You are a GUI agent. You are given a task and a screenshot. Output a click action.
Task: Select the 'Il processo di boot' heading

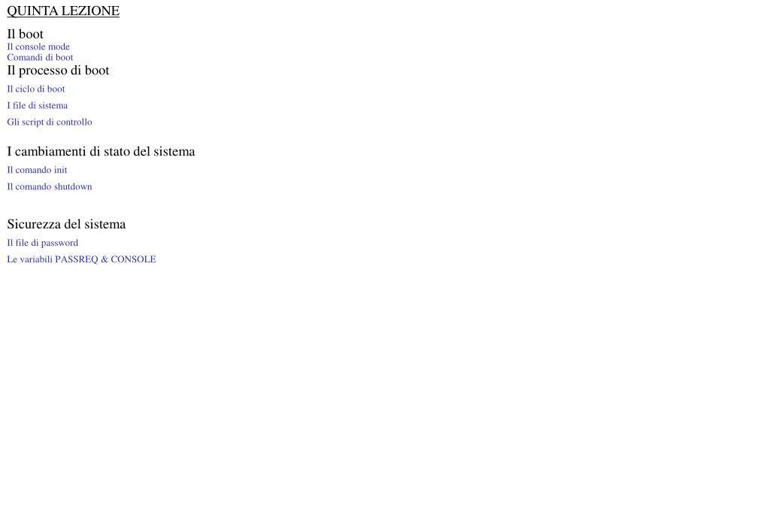coord(58,70)
